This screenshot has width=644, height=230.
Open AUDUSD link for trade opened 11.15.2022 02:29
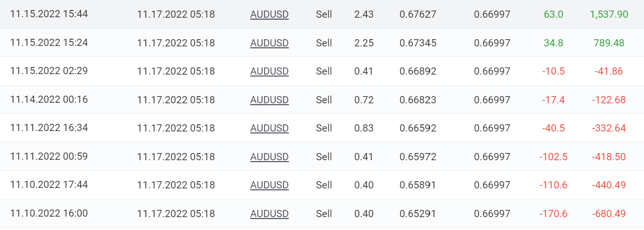pyautogui.click(x=269, y=71)
